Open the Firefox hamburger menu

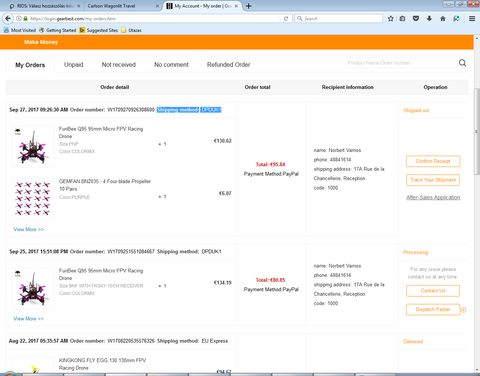pyautogui.click(x=472, y=19)
